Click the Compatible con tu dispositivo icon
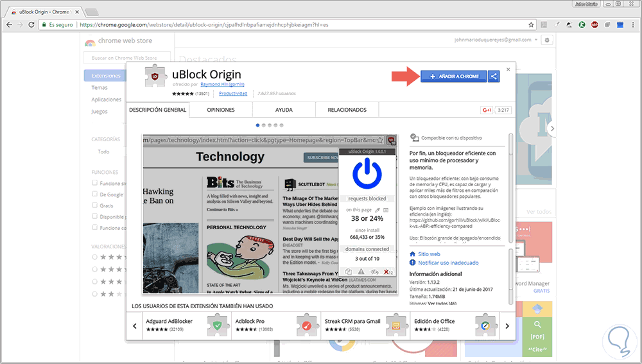 [414, 137]
